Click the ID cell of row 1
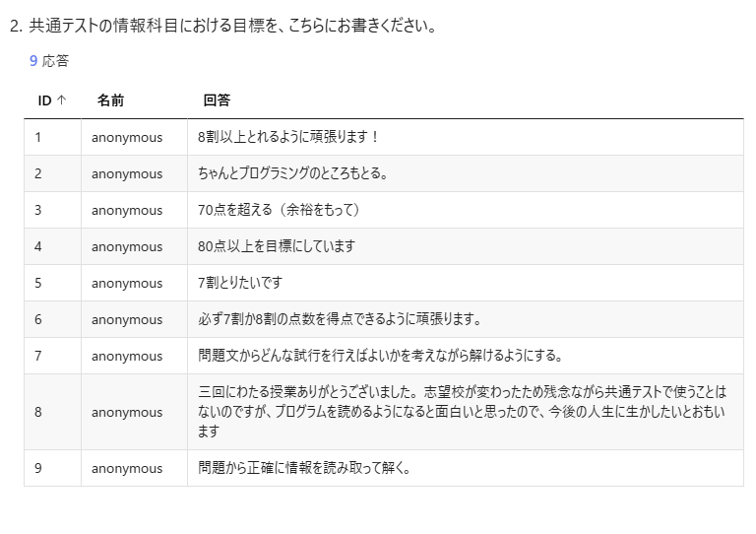This screenshot has height=534, width=756. coord(38,137)
